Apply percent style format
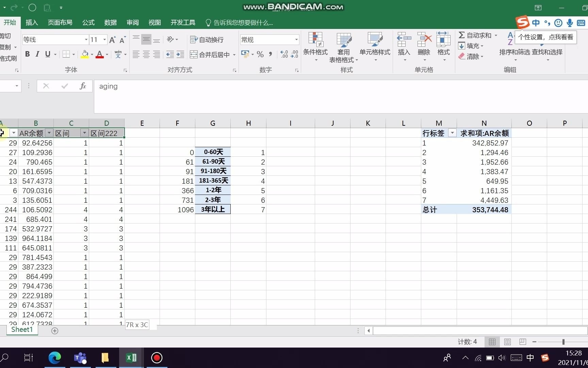The height and width of the screenshot is (368, 588). (260, 55)
